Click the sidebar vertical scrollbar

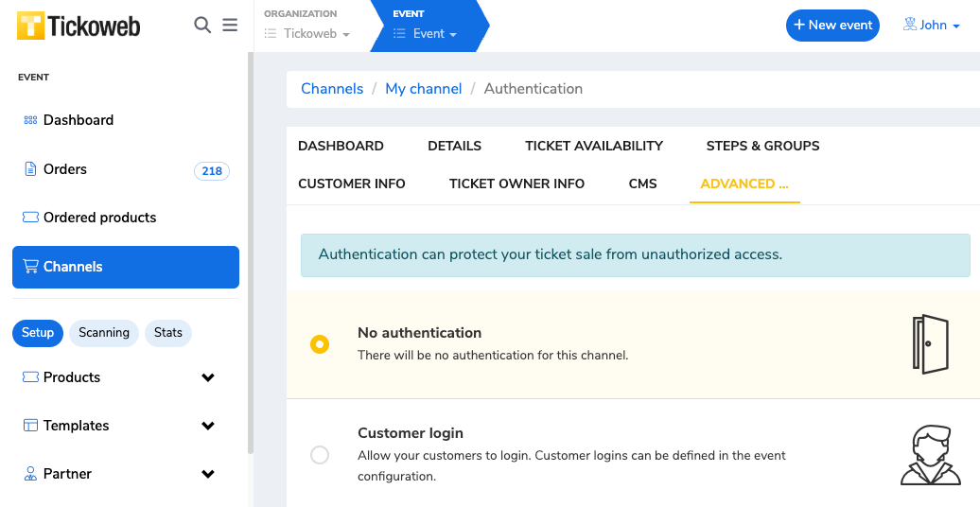[x=250, y=255]
